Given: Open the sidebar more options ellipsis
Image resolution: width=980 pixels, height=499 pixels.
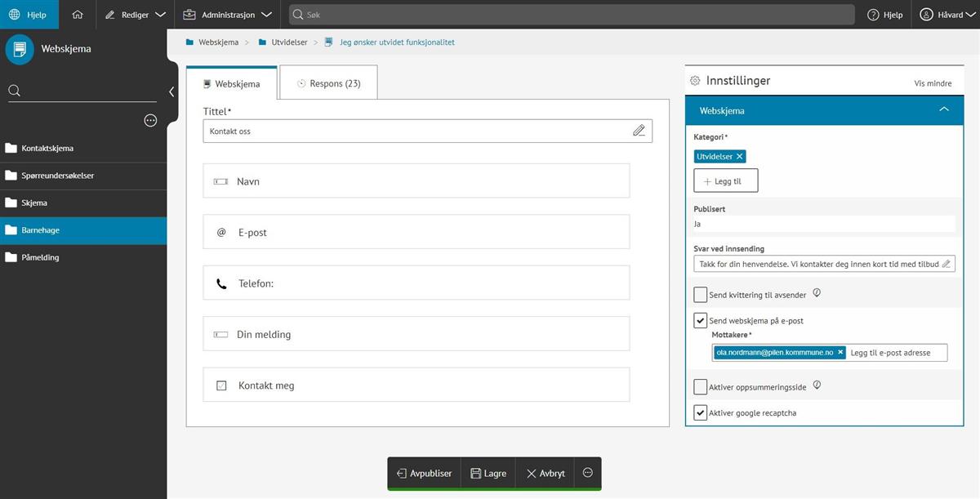Looking at the screenshot, I should [x=150, y=121].
